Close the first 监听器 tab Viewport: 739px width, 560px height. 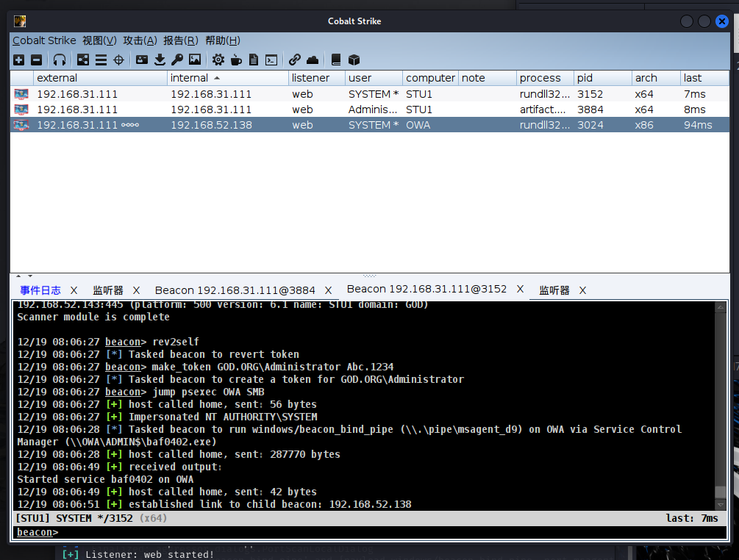136,290
